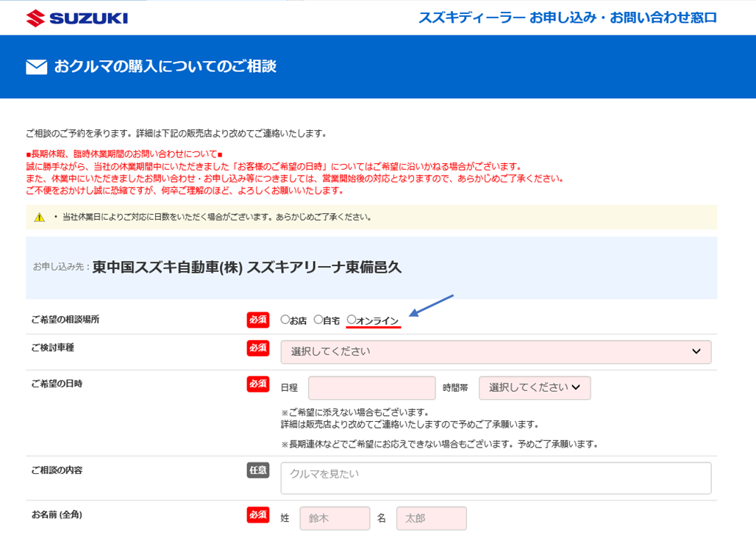Click the スズキディーラー お申し込み・お問い合わせ窓口 header text

point(568,18)
